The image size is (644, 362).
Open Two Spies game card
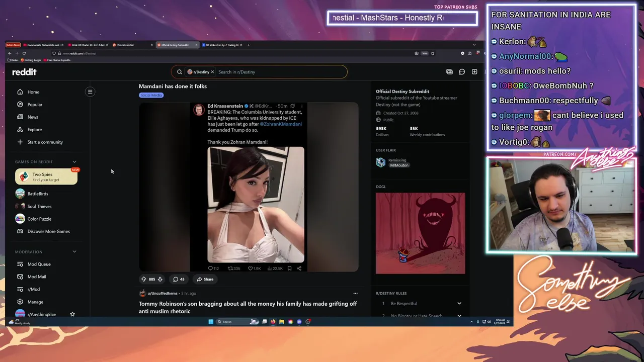46,176
